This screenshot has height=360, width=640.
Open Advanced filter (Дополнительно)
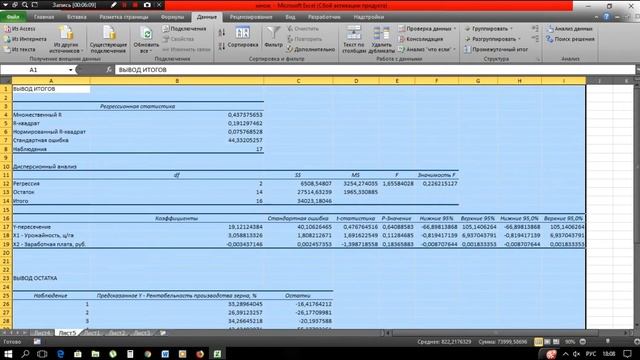click(x=311, y=49)
